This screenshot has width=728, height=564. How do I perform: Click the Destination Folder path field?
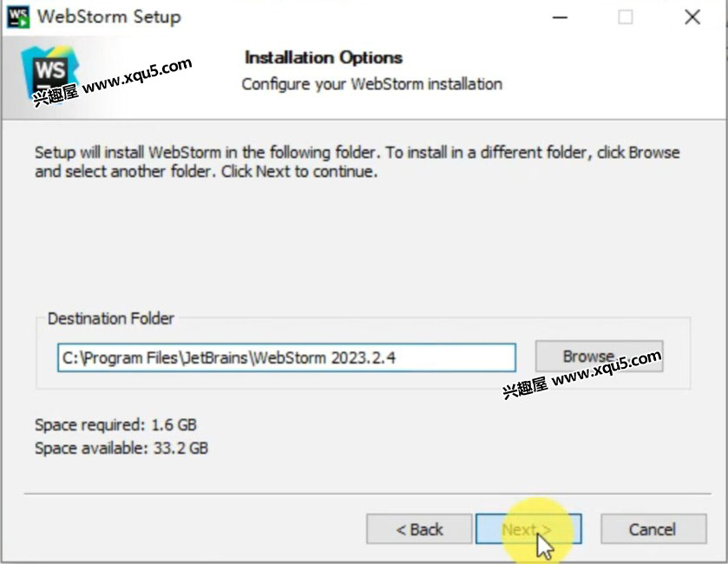pos(286,357)
